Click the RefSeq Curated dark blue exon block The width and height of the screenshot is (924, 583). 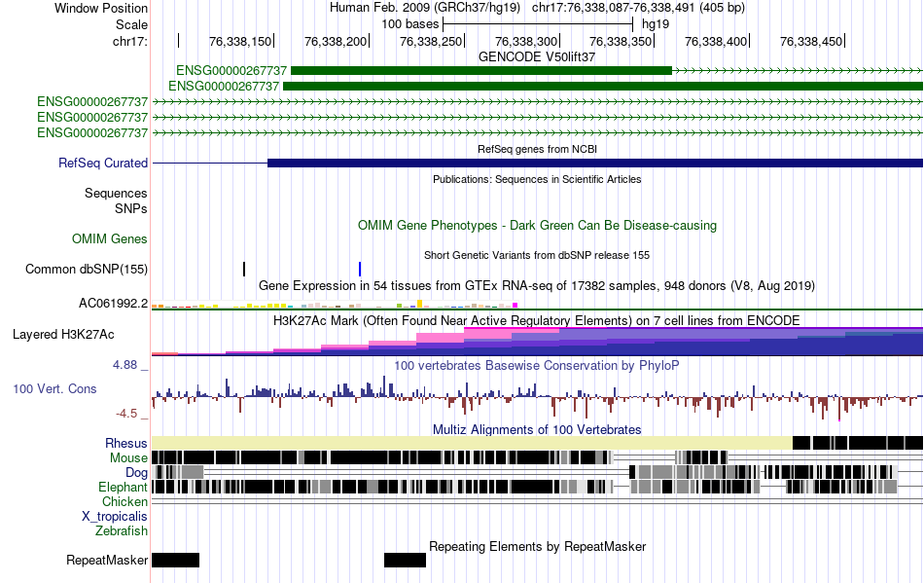coord(595,163)
